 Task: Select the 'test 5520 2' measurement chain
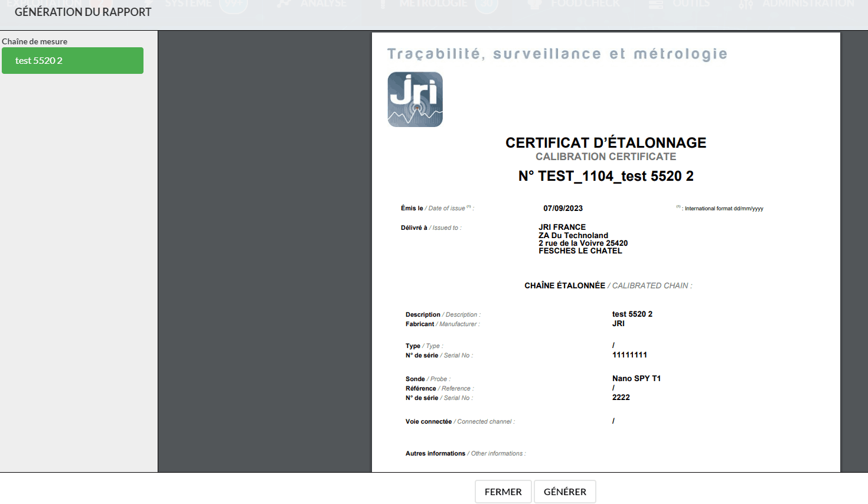tap(73, 60)
